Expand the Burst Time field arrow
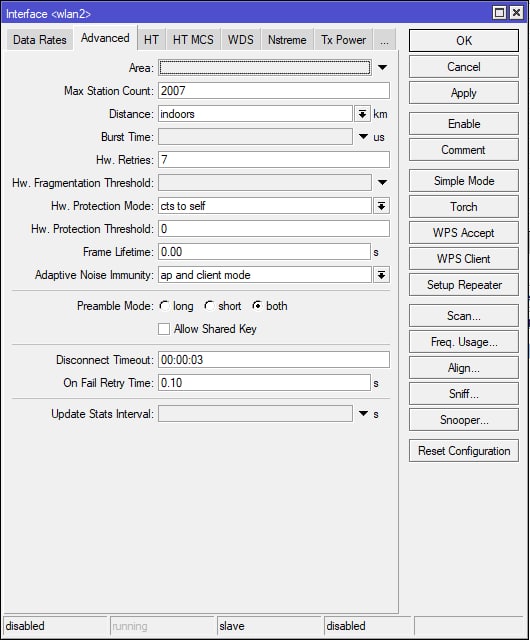530x640 pixels. (363, 137)
